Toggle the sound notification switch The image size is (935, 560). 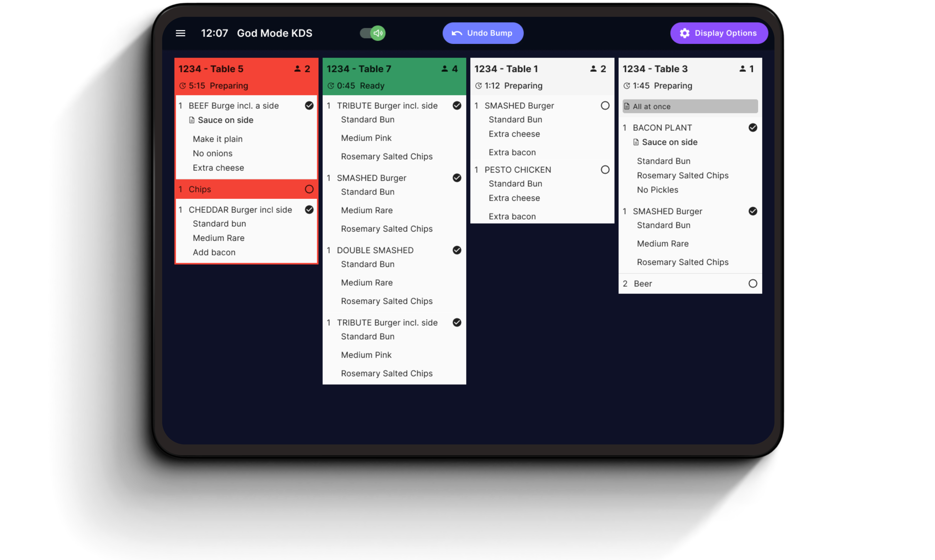(x=373, y=33)
